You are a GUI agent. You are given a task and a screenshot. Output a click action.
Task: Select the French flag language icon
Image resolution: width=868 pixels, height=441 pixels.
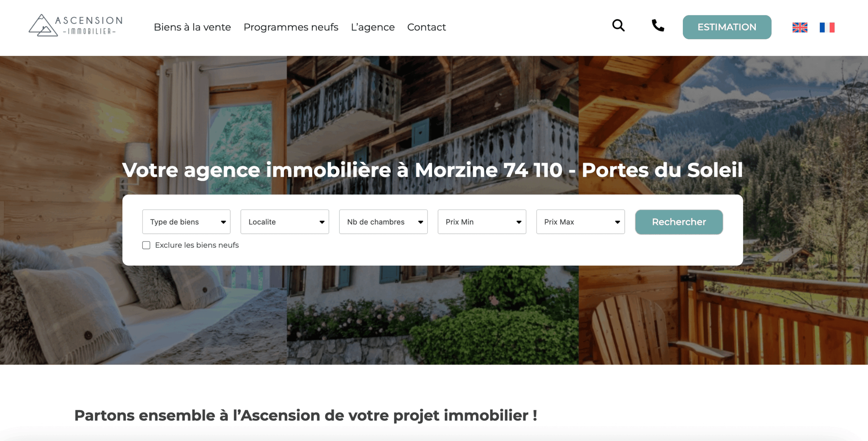coord(827,27)
